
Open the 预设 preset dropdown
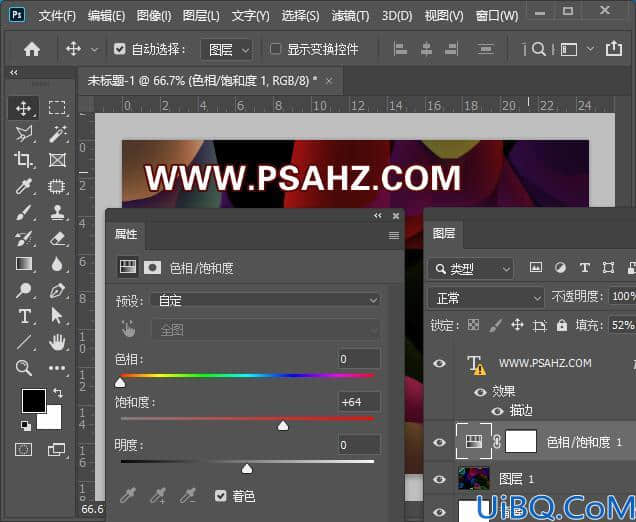[266, 300]
